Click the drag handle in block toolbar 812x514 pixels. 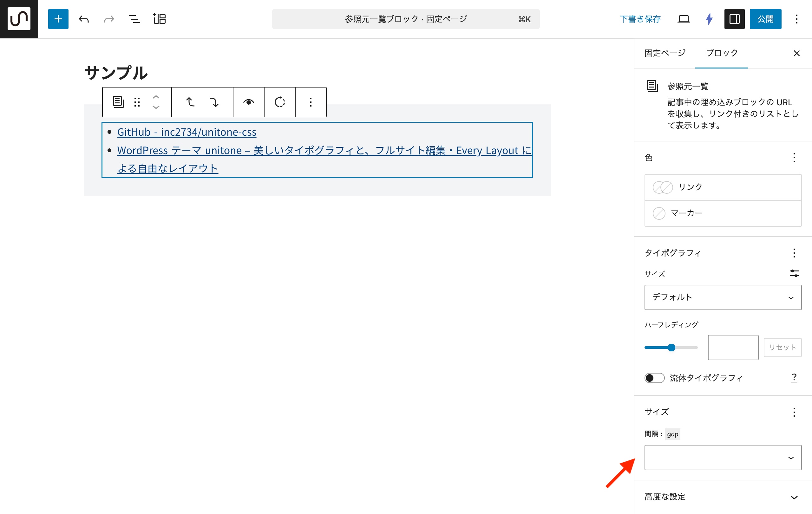[137, 102]
